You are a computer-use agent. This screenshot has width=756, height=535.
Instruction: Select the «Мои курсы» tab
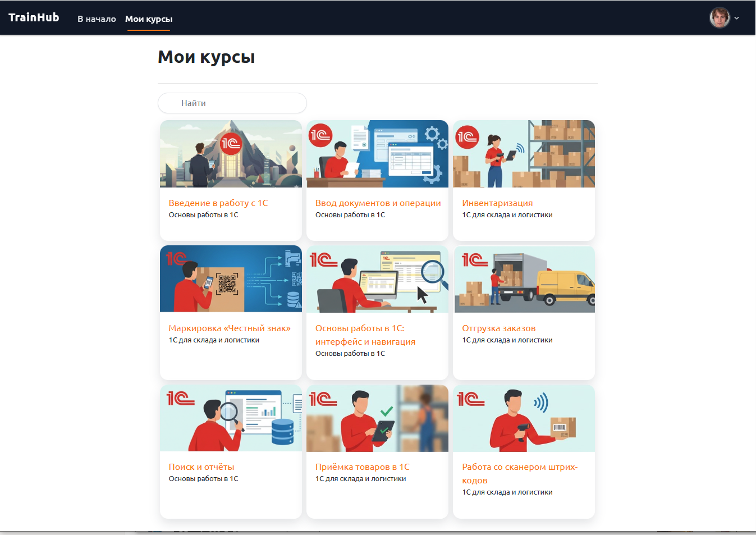[149, 19]
